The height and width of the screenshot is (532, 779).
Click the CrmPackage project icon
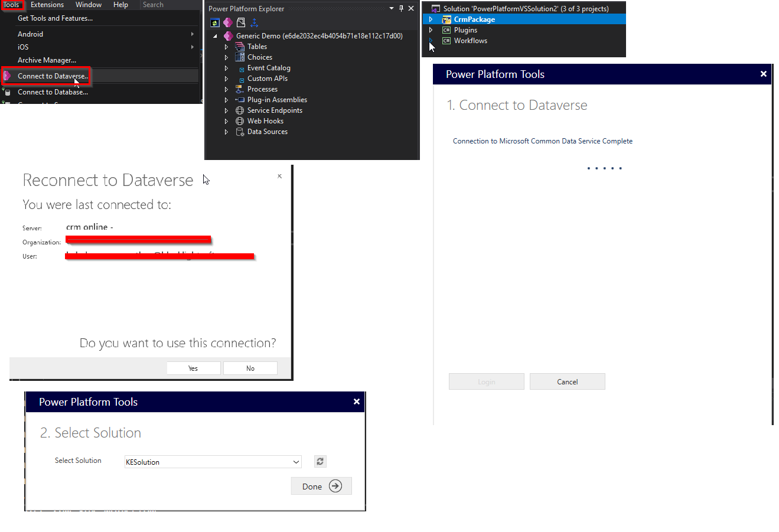446,19
